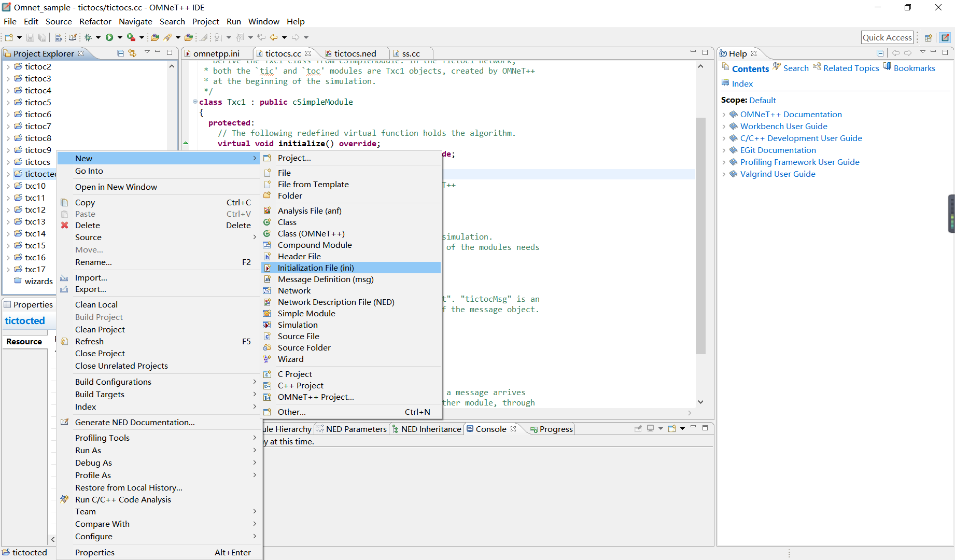Open the Index link in Help
This screenshot has height=560, width=955.
tap(742, 83)
